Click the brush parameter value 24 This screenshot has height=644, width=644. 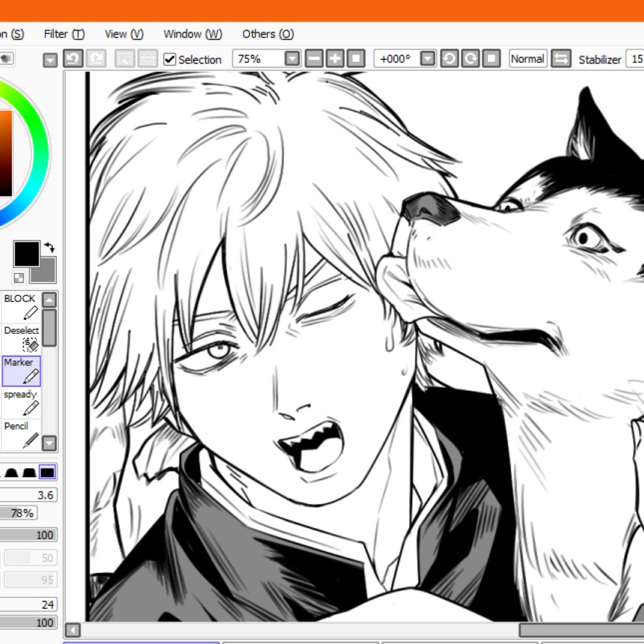[29, 604]
